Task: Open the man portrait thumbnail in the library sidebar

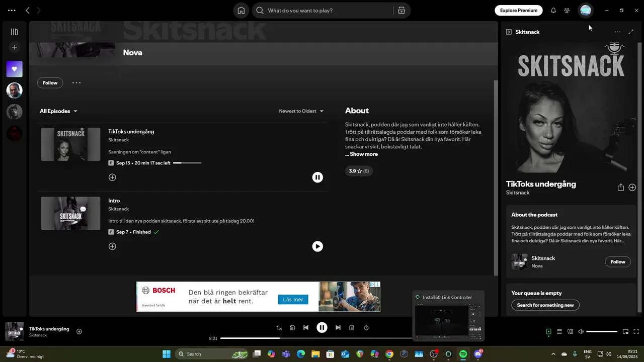Action: pyautogui.click(x=14, y=90)
